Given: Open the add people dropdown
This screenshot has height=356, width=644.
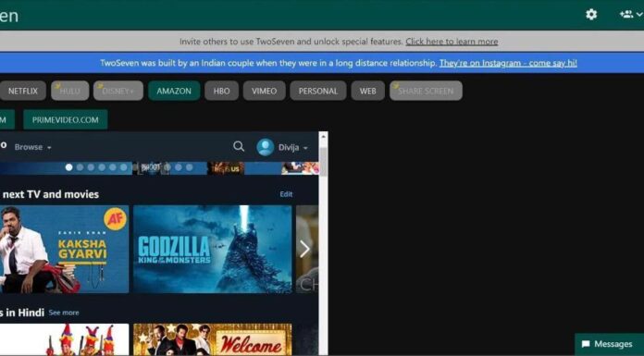Looking at the screenshot, I should 631,15.
